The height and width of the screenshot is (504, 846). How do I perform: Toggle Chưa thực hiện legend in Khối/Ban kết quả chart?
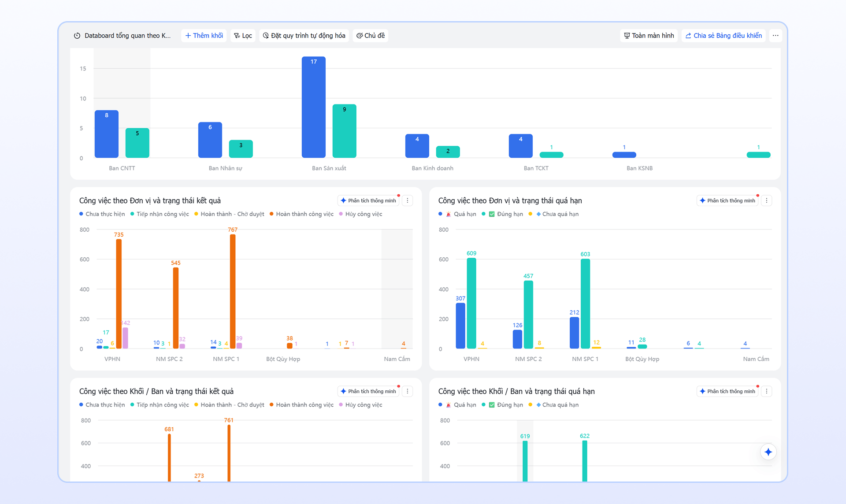[102, 405]
